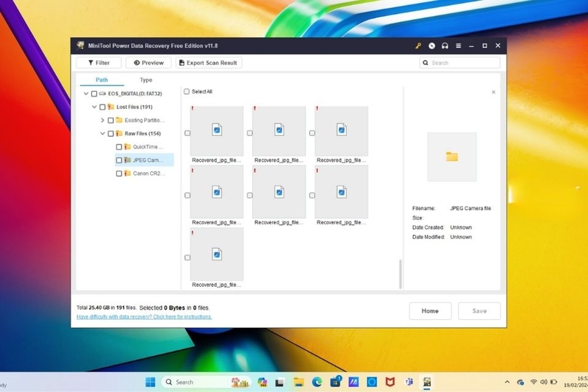Image resolution: width=588 pixels, height=392 pixels.
Task: Select the lone thumbnail in the last row
Action: tap(217, 254)
